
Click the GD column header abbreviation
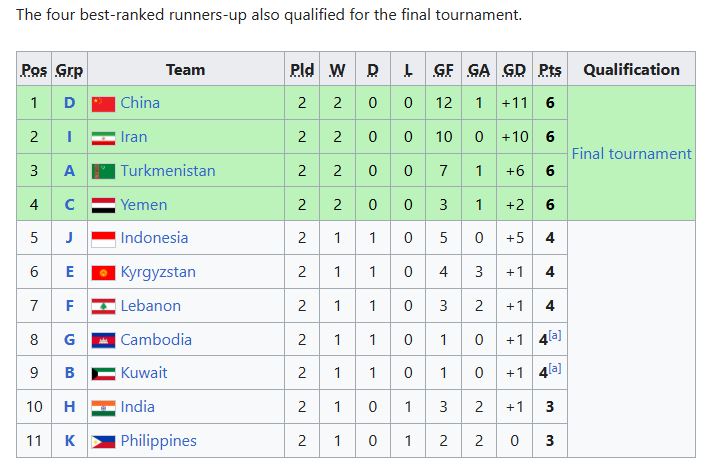[514, 70]
